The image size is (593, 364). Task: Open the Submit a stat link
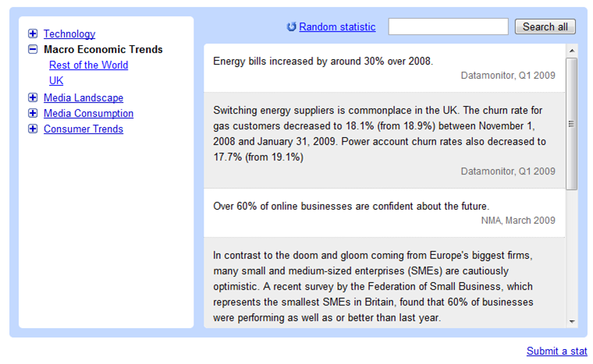(557, 351)
